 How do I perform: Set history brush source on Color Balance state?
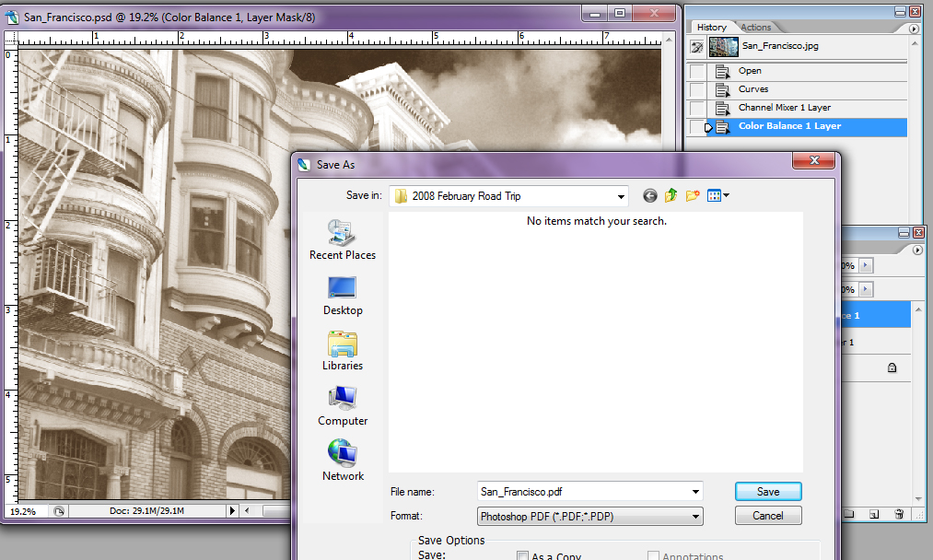coord(697,127)
